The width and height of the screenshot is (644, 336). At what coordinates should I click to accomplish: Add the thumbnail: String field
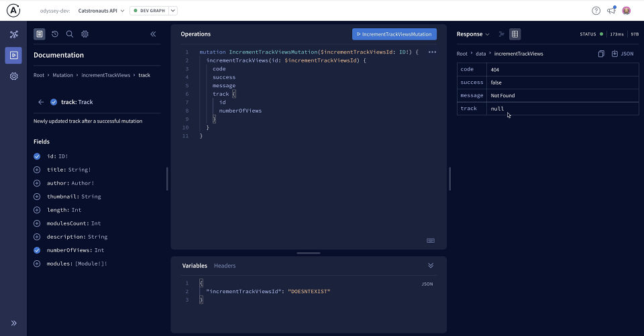coord(37,197)
